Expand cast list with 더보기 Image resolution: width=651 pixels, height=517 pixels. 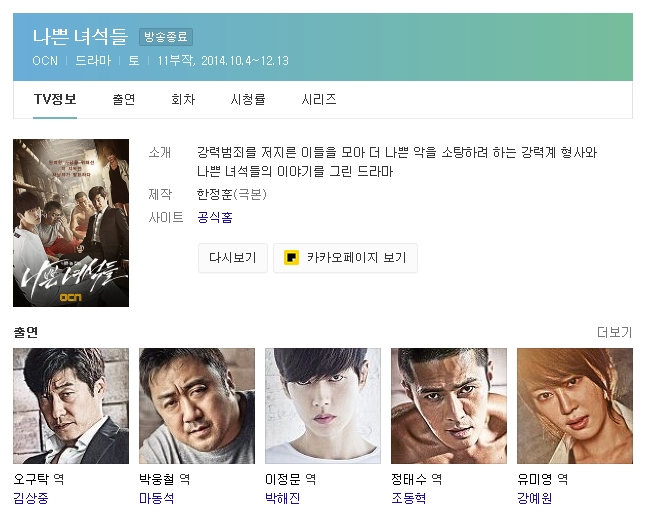(x=614, y=332)
